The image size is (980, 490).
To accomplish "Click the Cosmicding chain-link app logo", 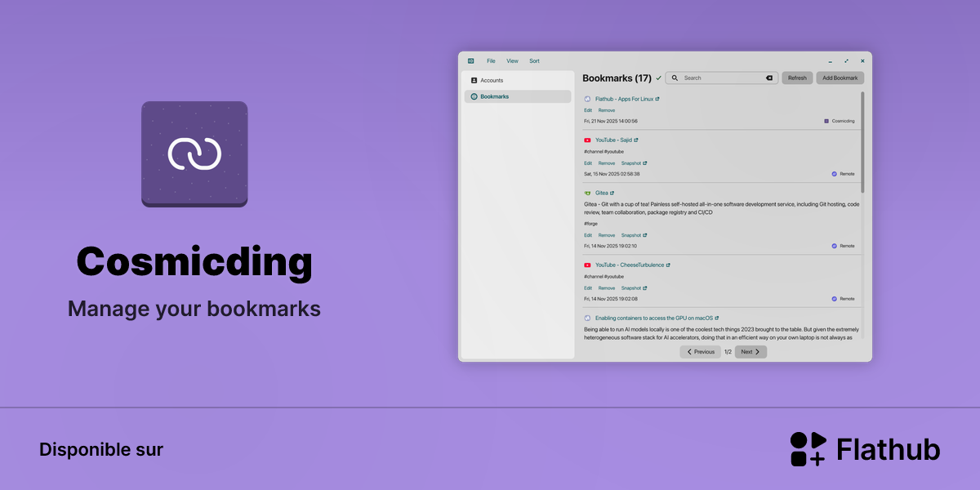I will click(x=194, y=154).
